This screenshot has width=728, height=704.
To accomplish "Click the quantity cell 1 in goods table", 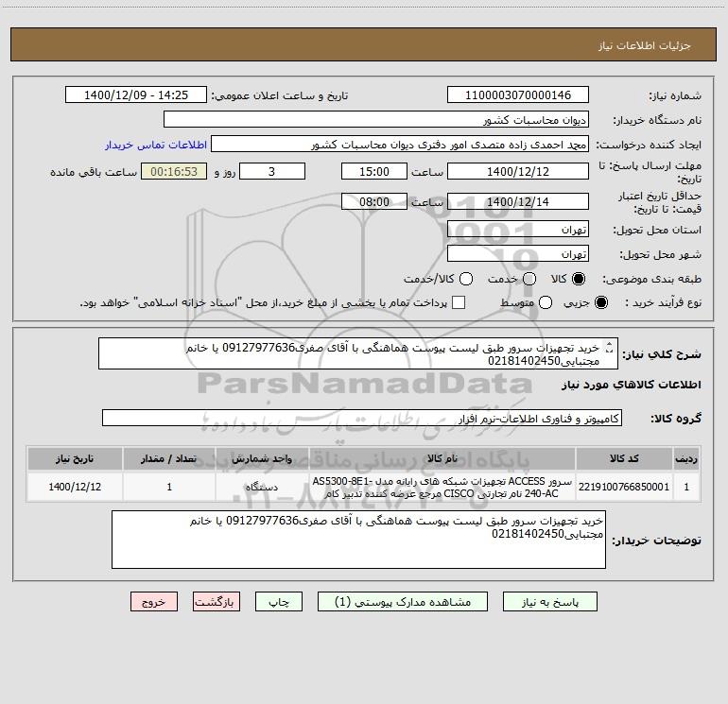I will 169,487.
